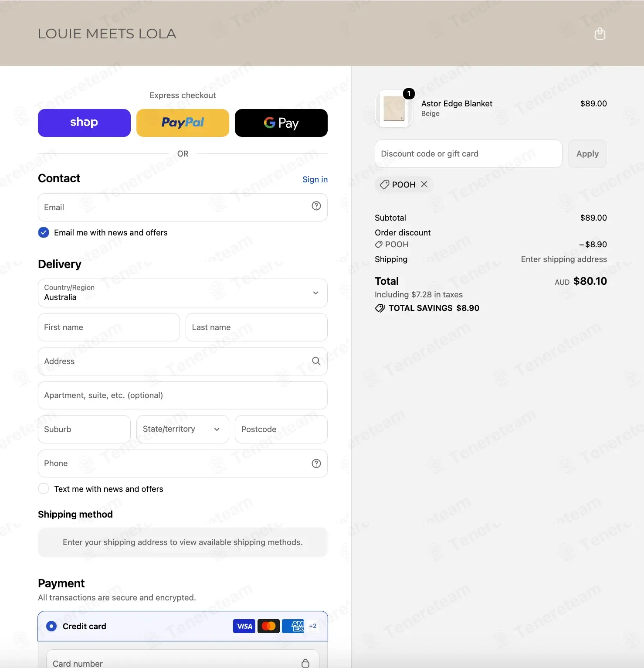Click the card number lock icon

click(x=305, y=663)
